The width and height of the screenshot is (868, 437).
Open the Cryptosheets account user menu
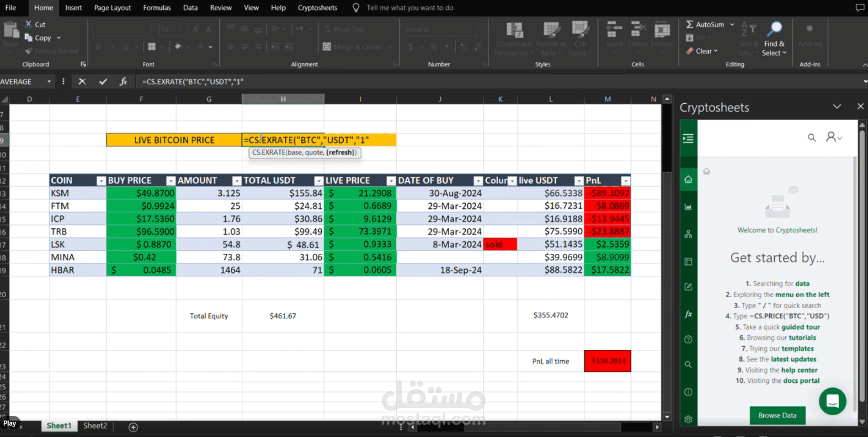(x=834, y=137)
